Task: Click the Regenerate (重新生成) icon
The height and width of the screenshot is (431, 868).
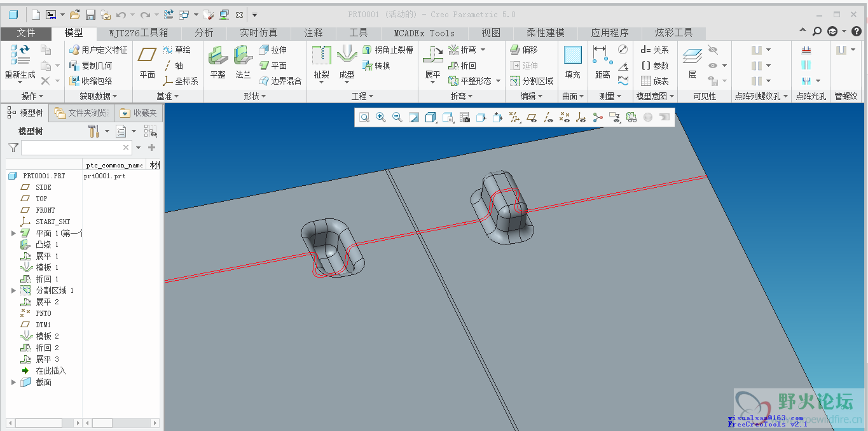Action: [x=20, y=62]
